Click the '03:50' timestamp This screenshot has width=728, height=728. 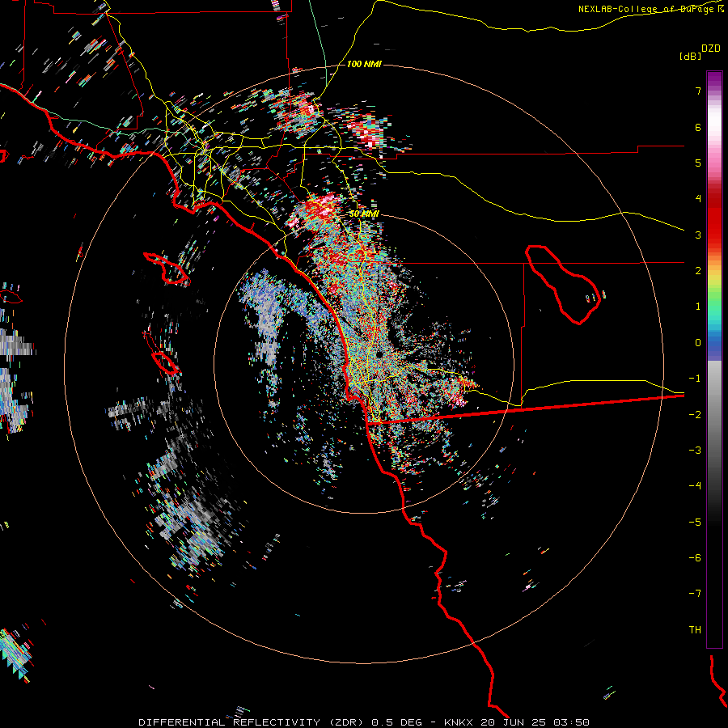click(574, 722)
